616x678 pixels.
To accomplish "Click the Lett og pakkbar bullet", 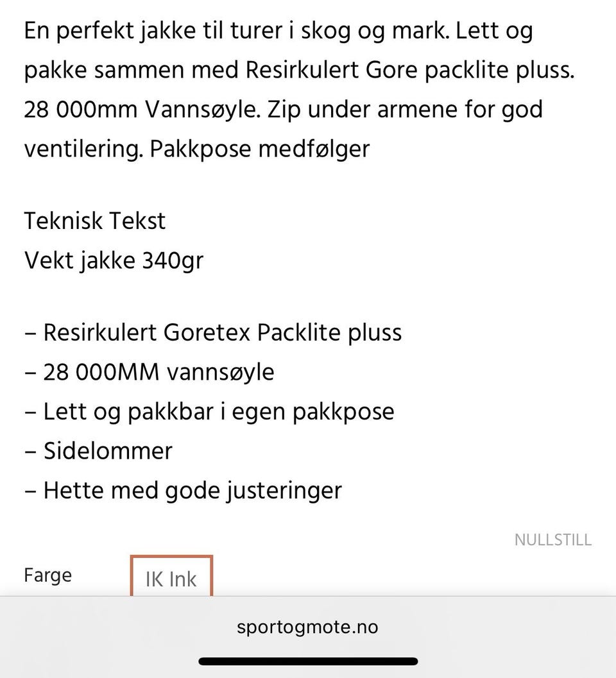I will 218,411.
